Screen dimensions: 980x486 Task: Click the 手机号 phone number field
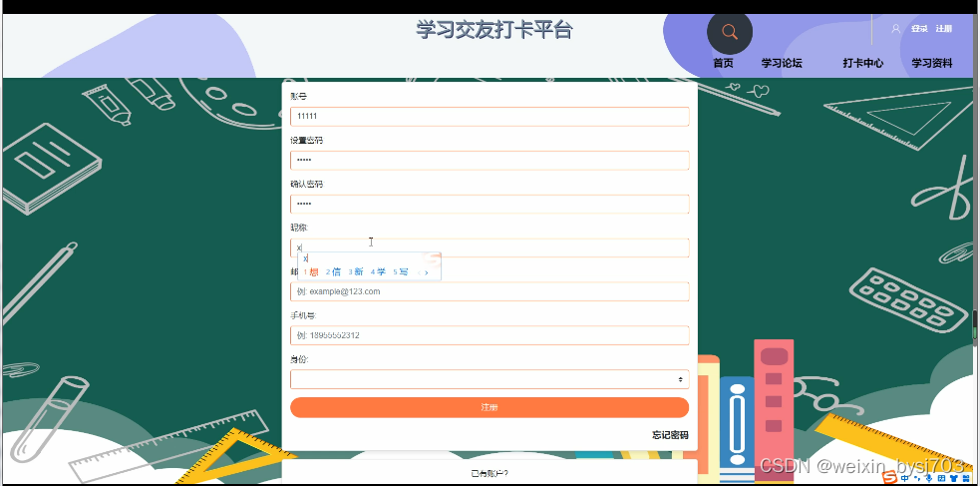click(x=490, y=335)
